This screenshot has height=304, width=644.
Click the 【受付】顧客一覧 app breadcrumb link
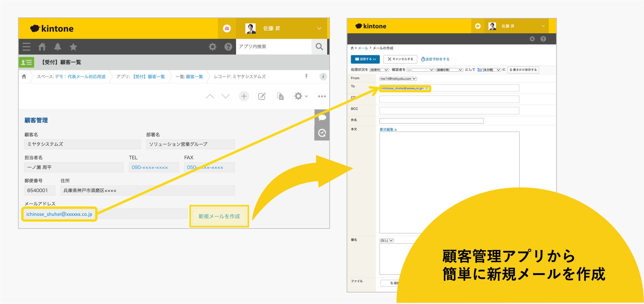[149, 77]
